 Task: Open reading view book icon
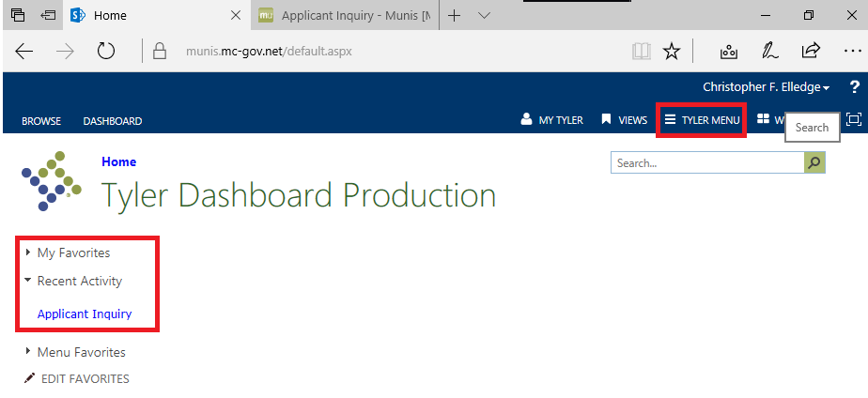pyautogui.click(x=641, y=52)
